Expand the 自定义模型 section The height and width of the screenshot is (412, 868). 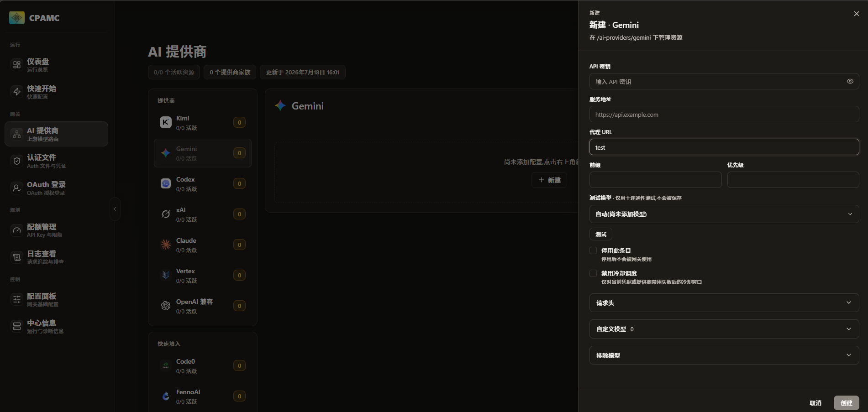tap(724, 329)
